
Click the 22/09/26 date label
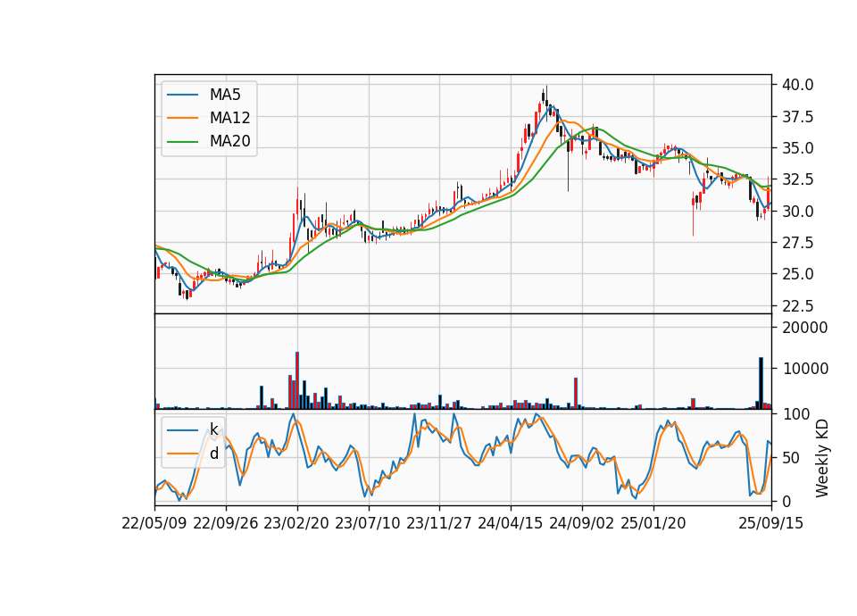coord(226,523)
